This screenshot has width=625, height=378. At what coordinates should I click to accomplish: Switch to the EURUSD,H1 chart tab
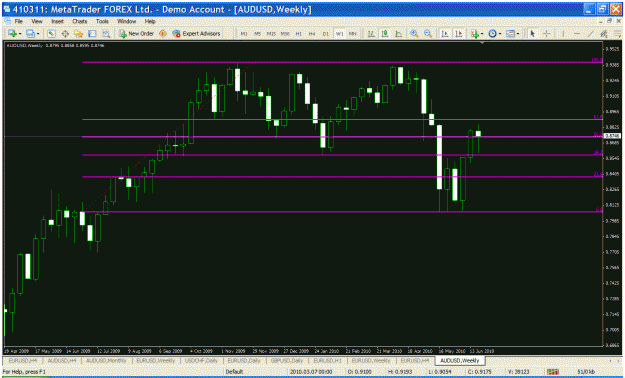click(327, 360)
